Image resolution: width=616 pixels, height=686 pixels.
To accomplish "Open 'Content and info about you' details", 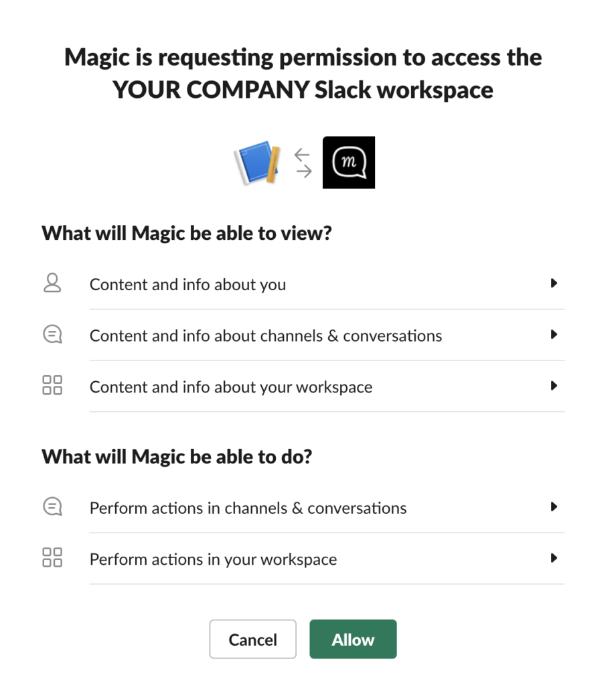I will point(187,284).
